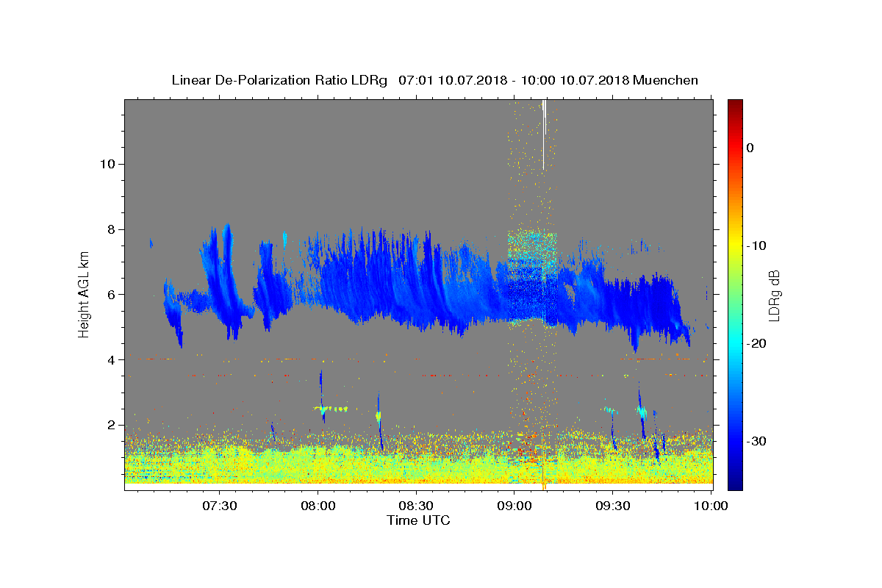882x588 pixels.
Task: Select the 07:30 time tick label
Action: [x=220, y=506]
